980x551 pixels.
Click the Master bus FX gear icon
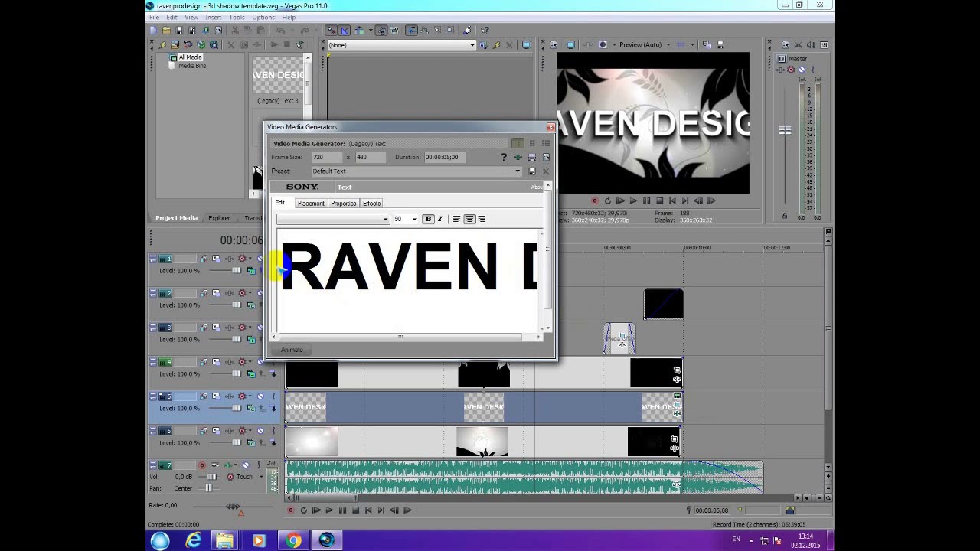(x=791, y=70)
